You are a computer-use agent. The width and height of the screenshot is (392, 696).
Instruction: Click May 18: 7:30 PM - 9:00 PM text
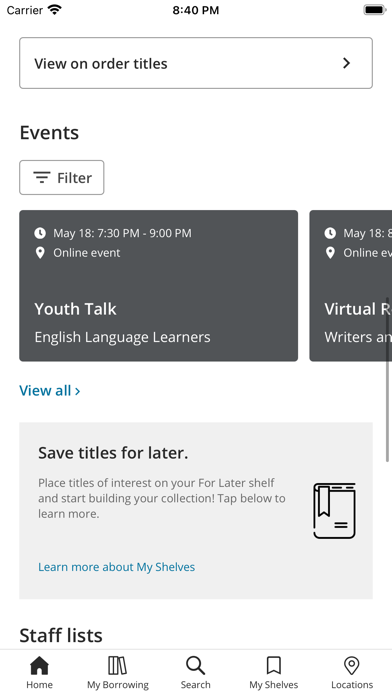123,233
